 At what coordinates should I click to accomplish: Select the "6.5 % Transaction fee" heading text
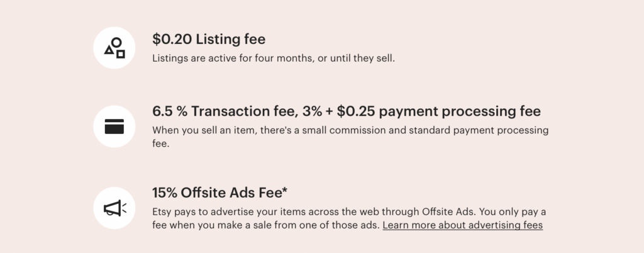coord(225,111)
